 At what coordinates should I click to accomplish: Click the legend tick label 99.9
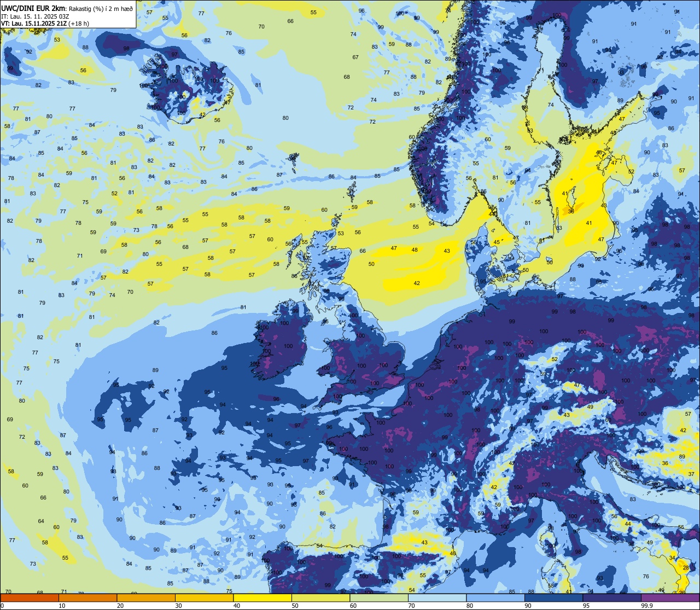(x=647, y=606)
